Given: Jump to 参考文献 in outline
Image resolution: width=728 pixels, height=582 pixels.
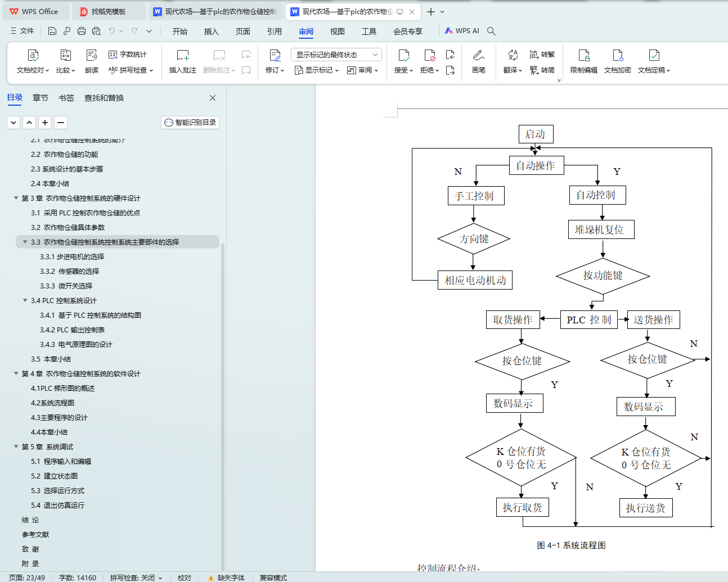Looking at the screenshot, I should click(x=35, y=534).
